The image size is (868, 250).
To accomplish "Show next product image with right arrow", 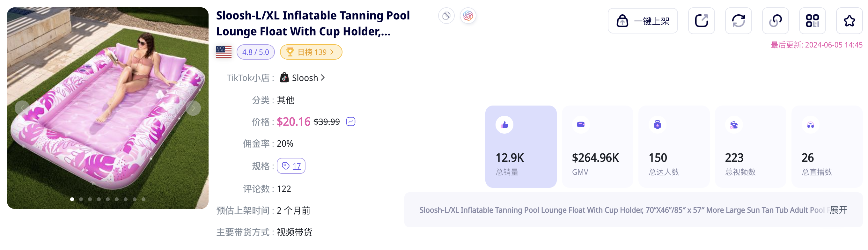I will pos(193,108).
